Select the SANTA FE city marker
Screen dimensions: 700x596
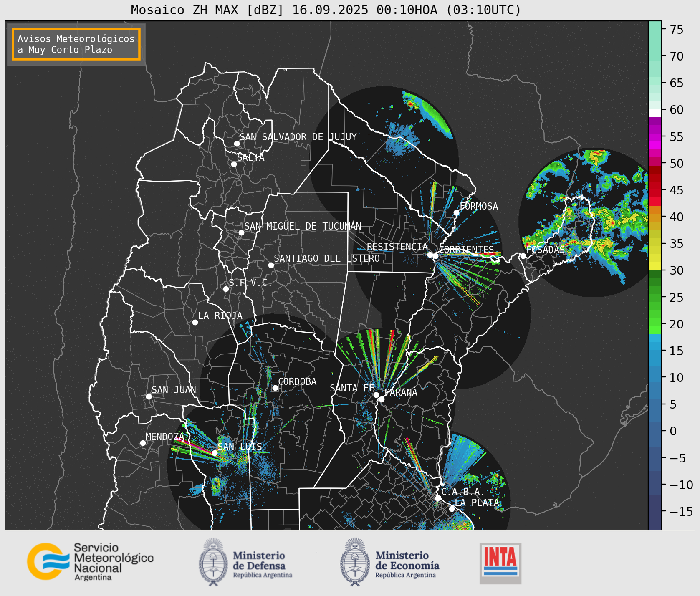tap(376, 395)
